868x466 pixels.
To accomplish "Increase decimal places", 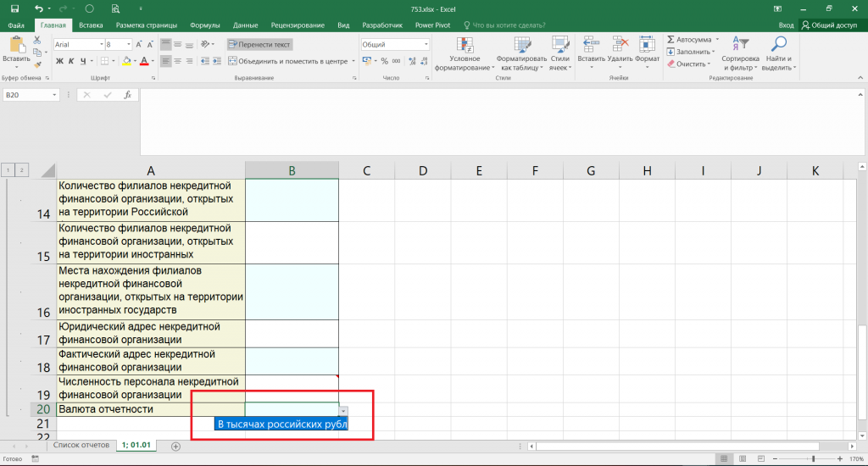I will pyautogui.click(x=412, y=61).
